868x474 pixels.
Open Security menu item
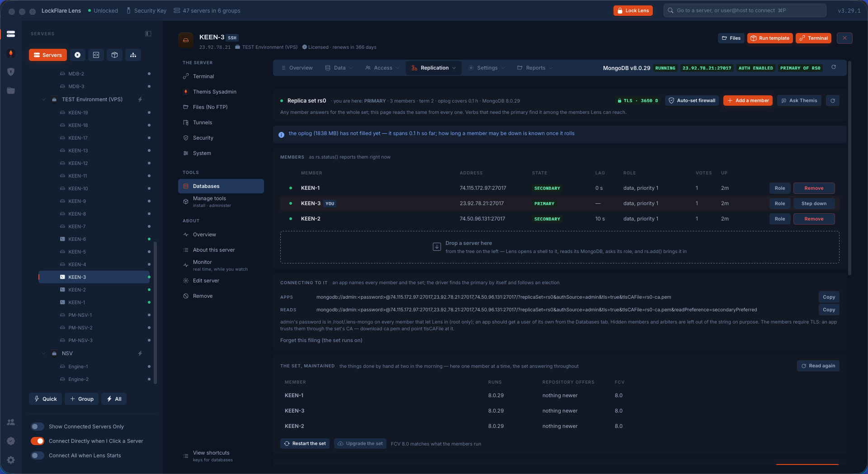221,138
